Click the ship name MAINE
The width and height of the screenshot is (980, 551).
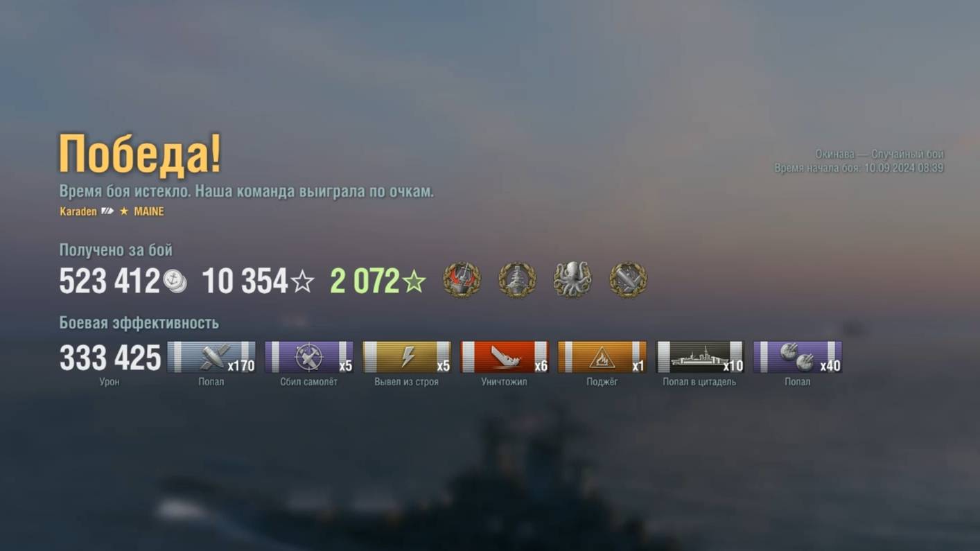[149, 211]
